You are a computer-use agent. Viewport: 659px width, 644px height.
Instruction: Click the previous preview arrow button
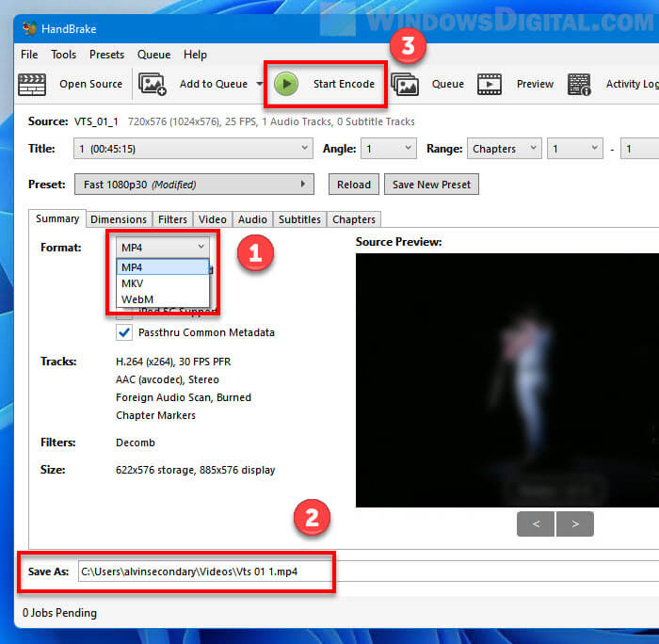536,523
